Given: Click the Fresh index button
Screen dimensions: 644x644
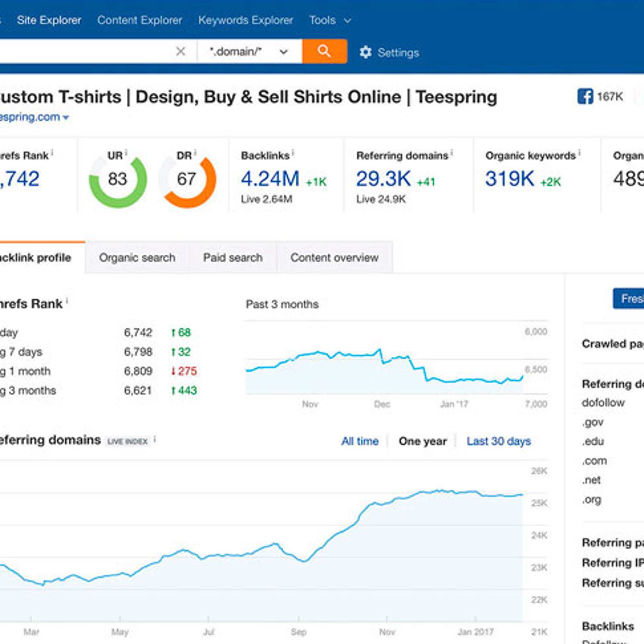Looking at the screenshot, I should (x=628, y=299).
